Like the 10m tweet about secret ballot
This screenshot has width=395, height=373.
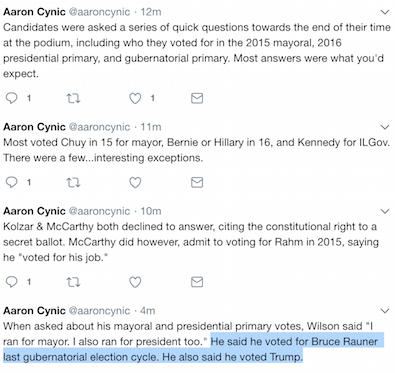135,282
